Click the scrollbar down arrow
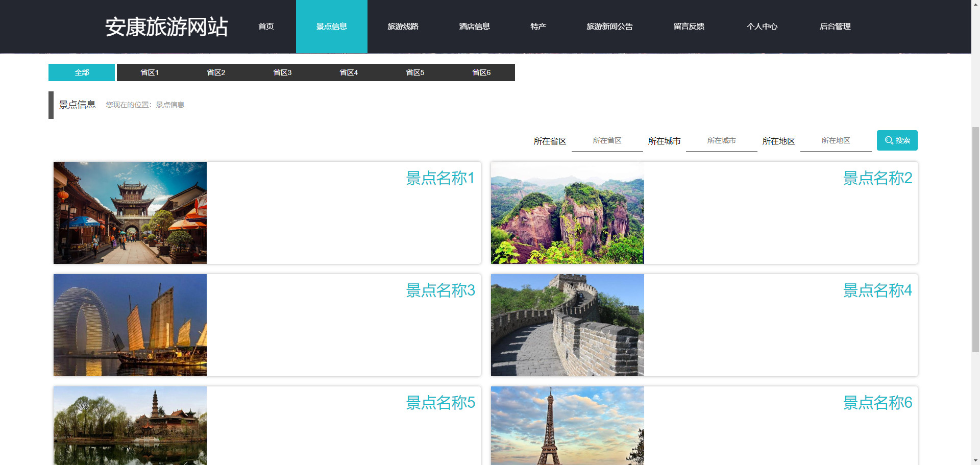 [975, 460]
